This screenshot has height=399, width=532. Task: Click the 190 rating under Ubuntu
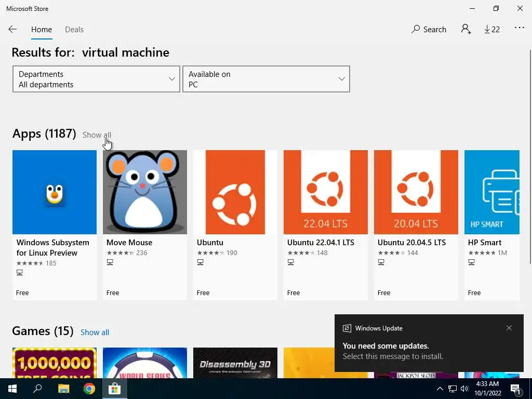click(232, 253)
